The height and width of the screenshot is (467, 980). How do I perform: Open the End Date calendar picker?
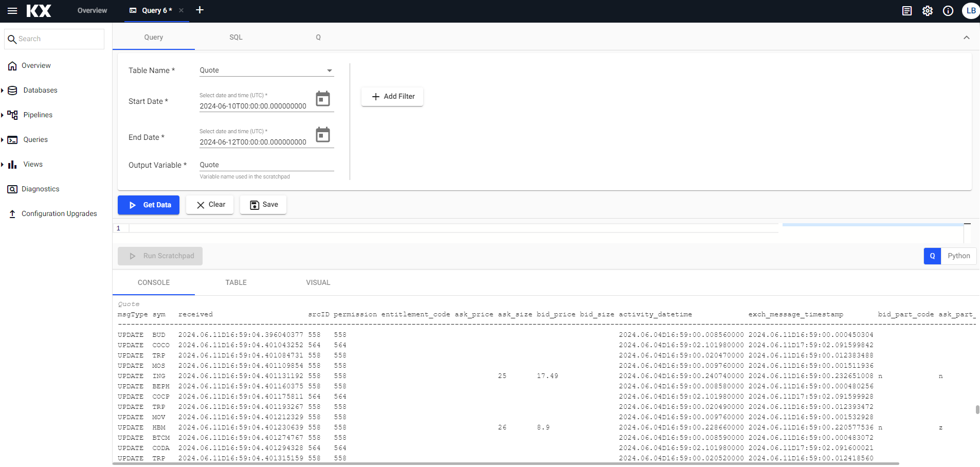tap(322, 135)
